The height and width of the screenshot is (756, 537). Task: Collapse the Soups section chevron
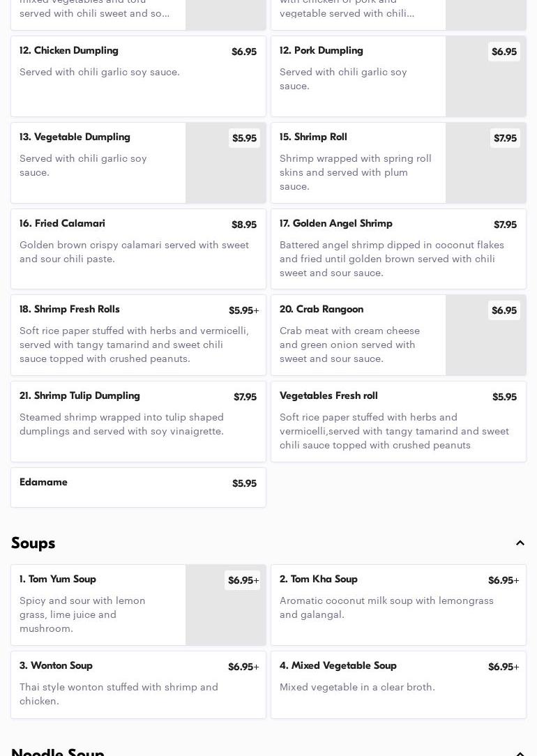pos(520,543)
